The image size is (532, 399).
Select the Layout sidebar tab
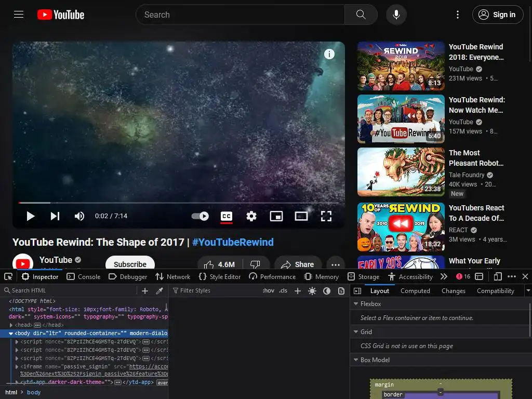pos(380,291)
